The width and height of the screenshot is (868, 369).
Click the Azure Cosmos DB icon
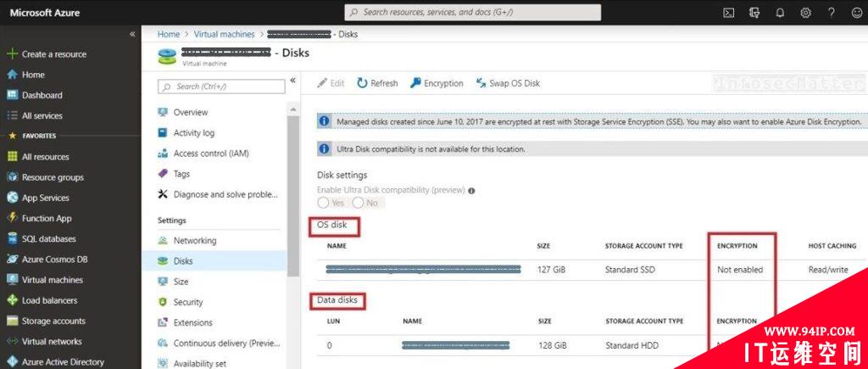12,260
